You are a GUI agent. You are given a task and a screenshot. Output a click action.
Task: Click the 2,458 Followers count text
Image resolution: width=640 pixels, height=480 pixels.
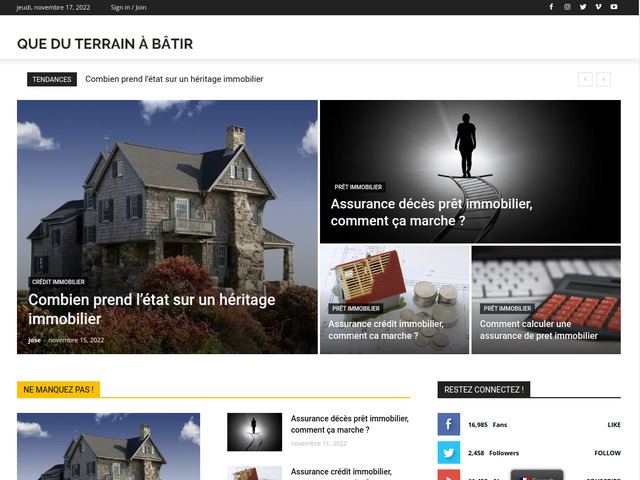point(493,453)
